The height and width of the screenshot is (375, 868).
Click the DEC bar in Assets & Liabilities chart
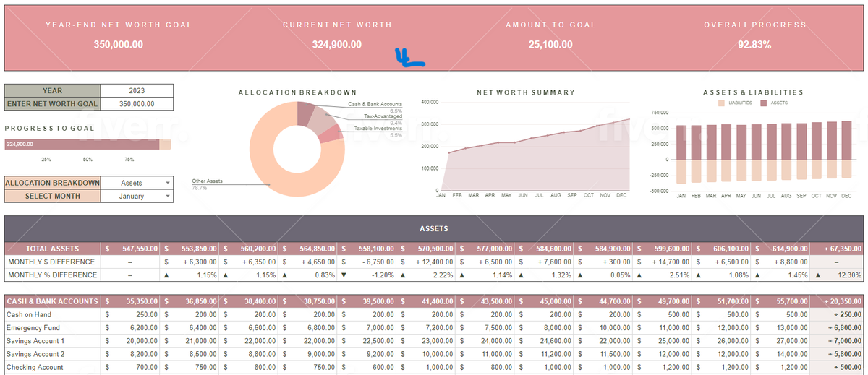tap(846, 150)
